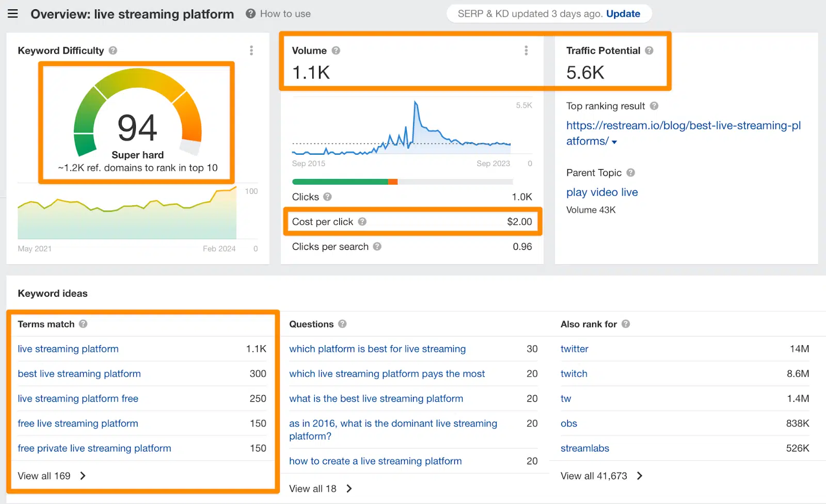The width and height of the screenshot is (826, 504).
Task: Open also-rank-for keyword twitter
Action: coord(575,349)
